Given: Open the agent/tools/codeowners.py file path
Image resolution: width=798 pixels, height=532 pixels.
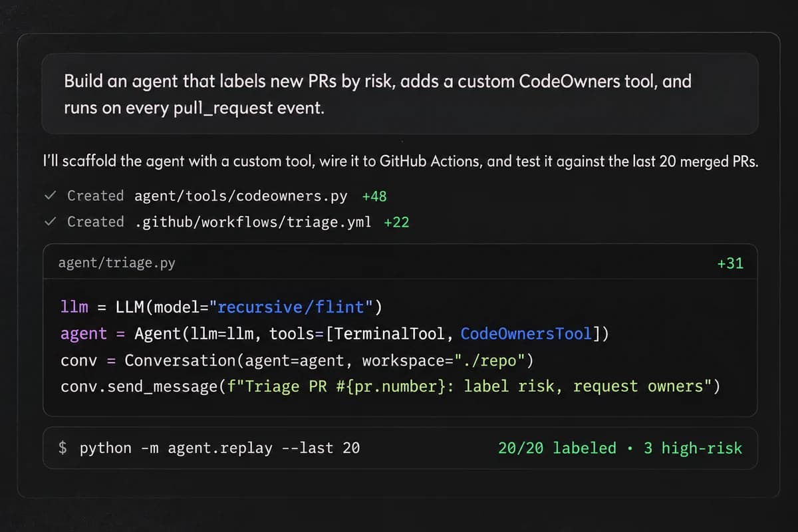Looking at the screenshot, I should (x=241, y=196).
